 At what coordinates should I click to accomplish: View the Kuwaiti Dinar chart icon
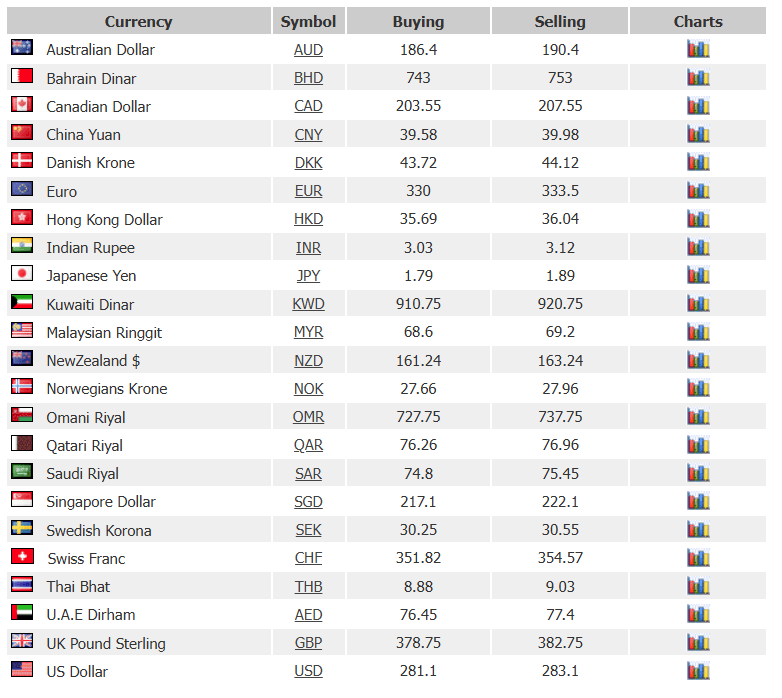coord(698,304)
